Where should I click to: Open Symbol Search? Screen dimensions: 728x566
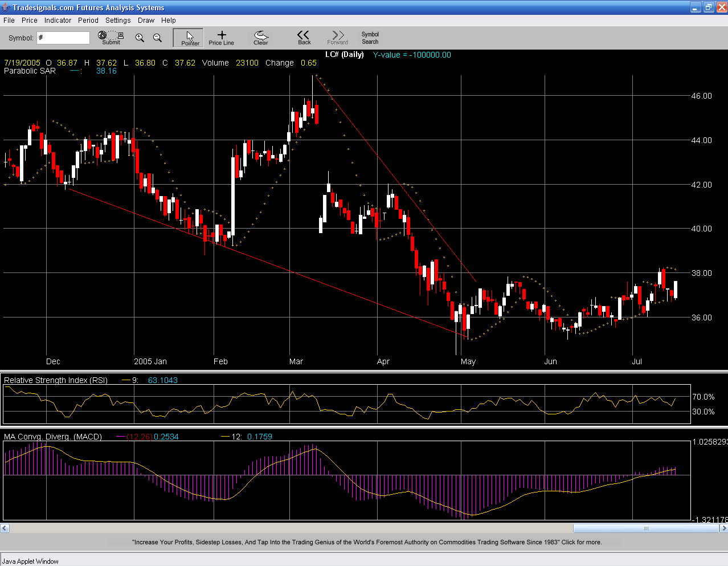(370, 38)
